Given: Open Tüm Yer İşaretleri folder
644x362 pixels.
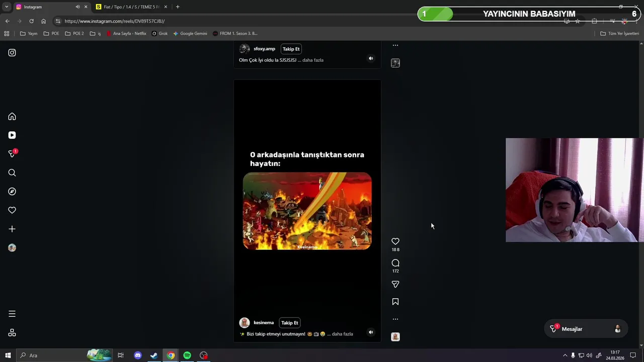Looking at the screenshot, I should [x=619, y=34].
